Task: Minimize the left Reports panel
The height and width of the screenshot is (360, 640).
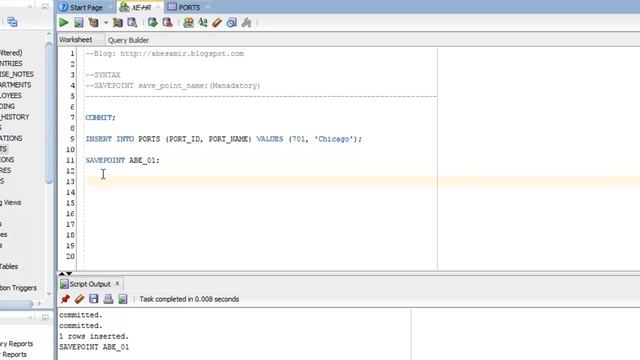Action: point(45,318)
